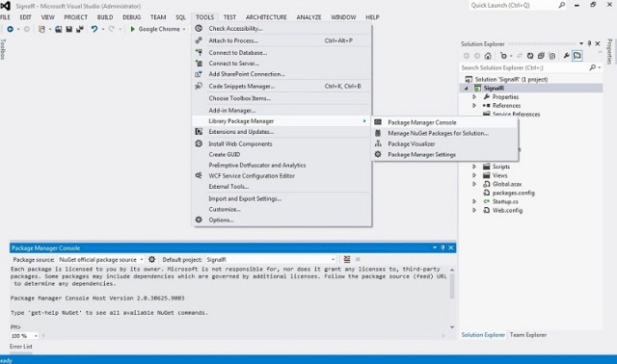Click the pending changes filter icon in Solution Explorer
Image resolution: width=617 pixels, height=364 pixels.
[503, 56]
